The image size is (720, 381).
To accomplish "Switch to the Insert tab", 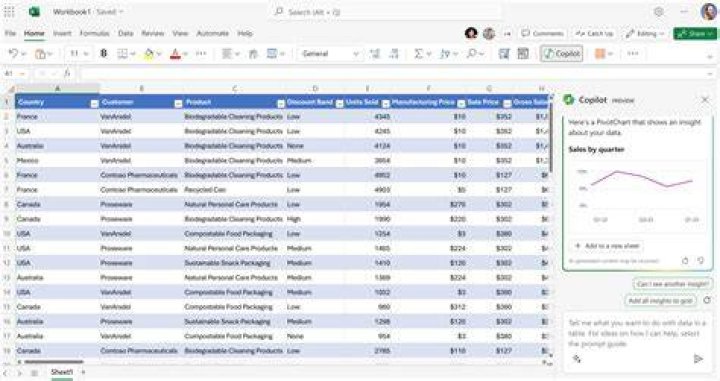I will [62, 33].
